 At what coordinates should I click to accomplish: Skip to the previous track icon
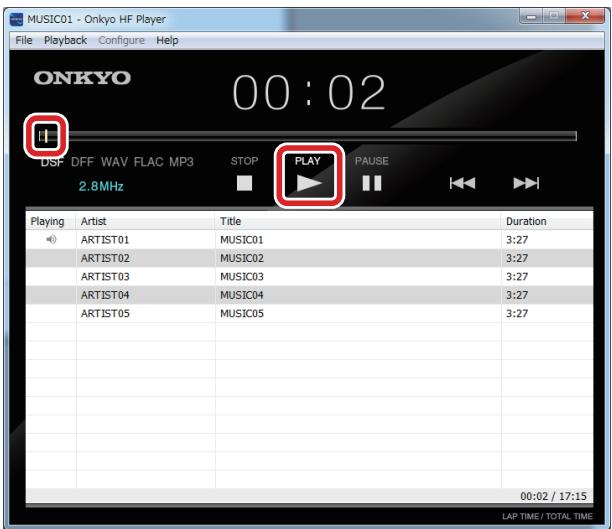coord(463,183)
